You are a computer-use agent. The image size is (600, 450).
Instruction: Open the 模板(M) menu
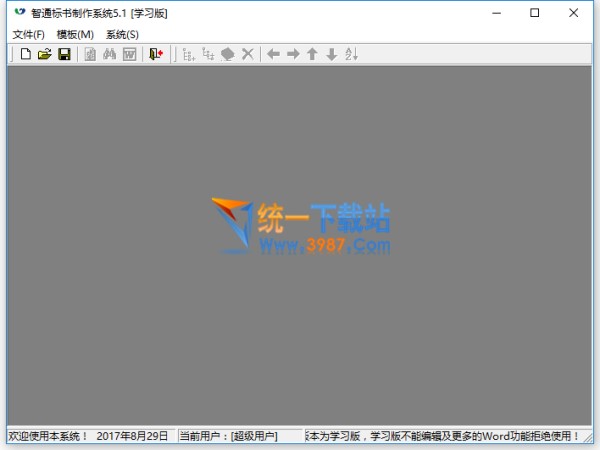click(75, 34)
